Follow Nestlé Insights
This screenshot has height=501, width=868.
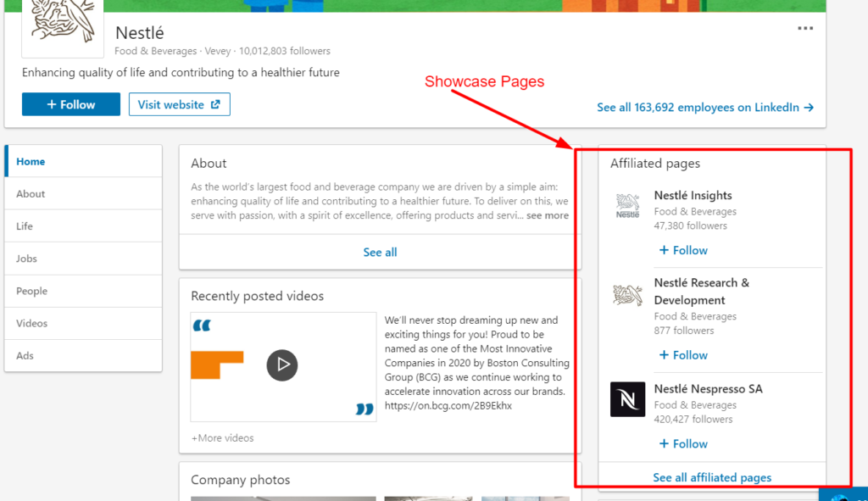pyautogui.click(x=683, y=250)
